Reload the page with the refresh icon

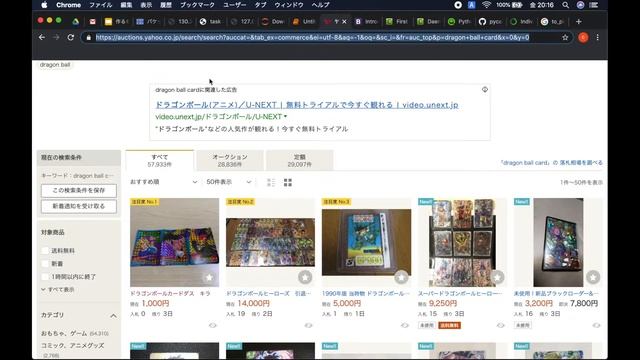71,37
